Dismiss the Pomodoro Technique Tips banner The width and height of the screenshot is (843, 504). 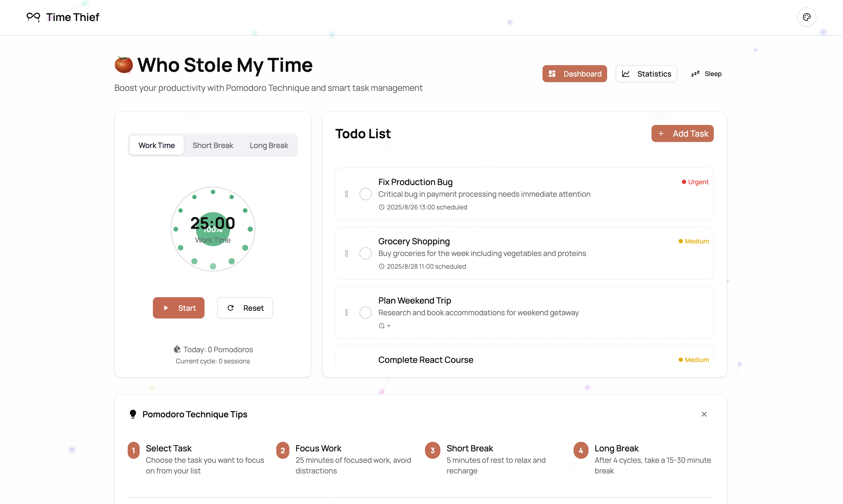(x=704, y=414)
